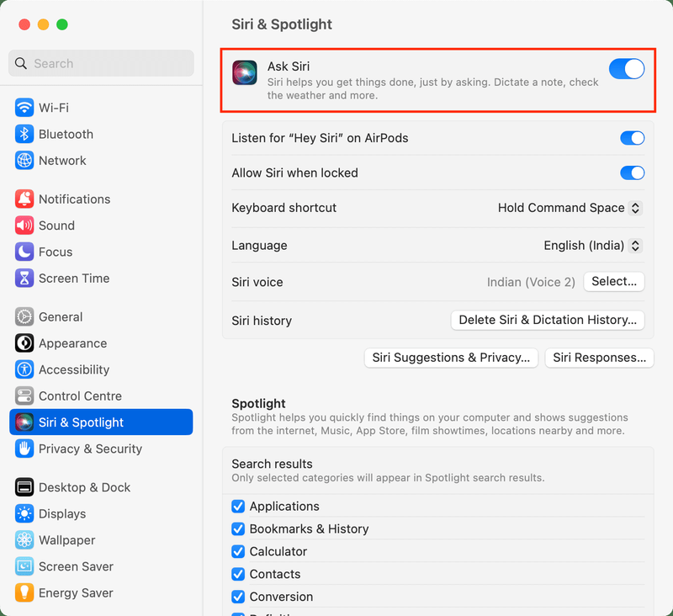Click the Network sidebar label

[62, 161]
